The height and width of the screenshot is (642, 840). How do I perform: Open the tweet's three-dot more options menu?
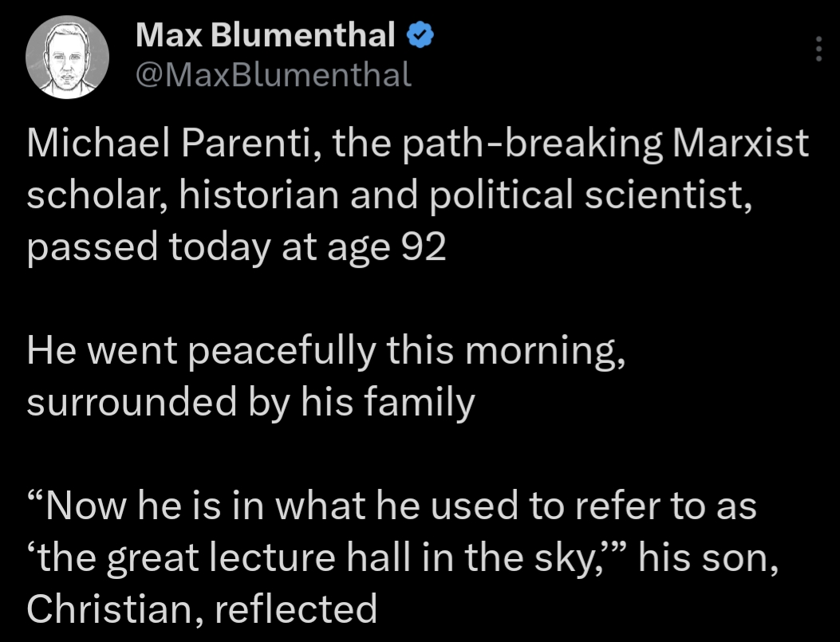coord(818,49)
